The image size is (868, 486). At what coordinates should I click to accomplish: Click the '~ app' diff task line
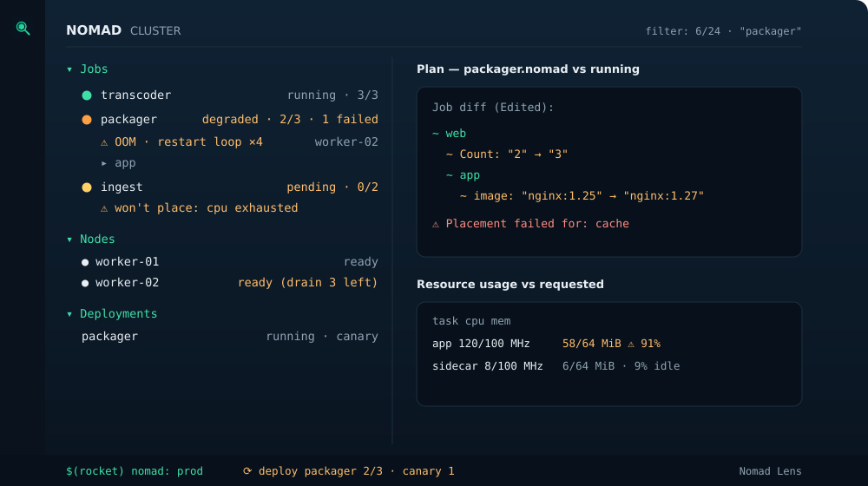(x=463, y=175)
